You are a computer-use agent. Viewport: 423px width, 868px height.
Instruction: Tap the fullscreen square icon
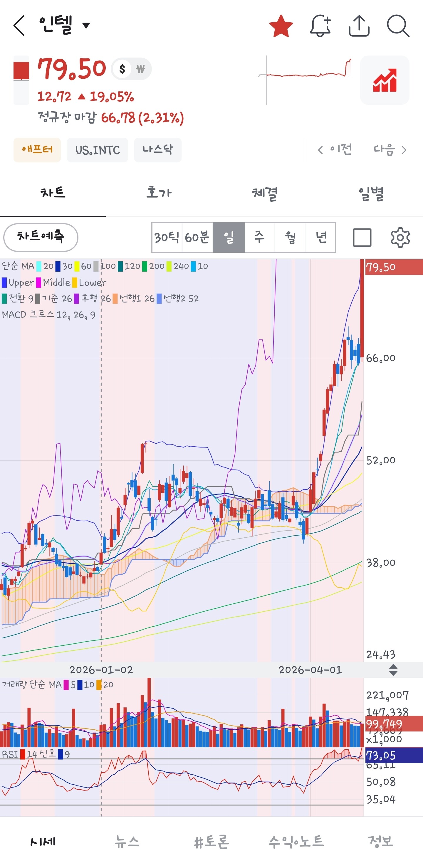362,237
